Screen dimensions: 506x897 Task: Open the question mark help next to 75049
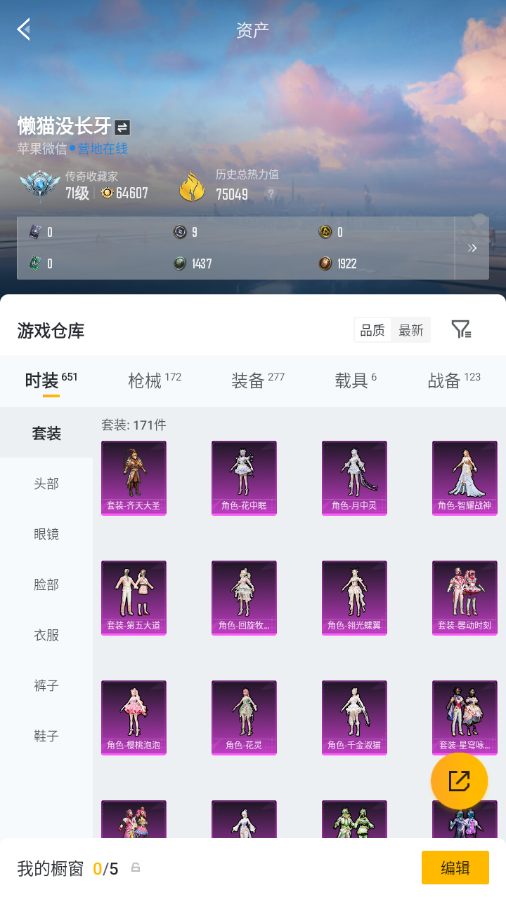click(x=271, y=194)
